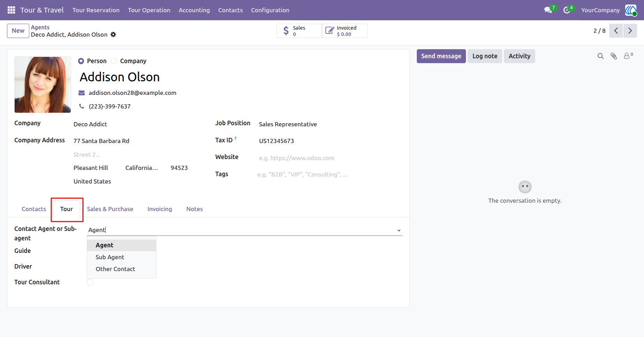
Task: Click the email envelope icon
Action: 82,93
